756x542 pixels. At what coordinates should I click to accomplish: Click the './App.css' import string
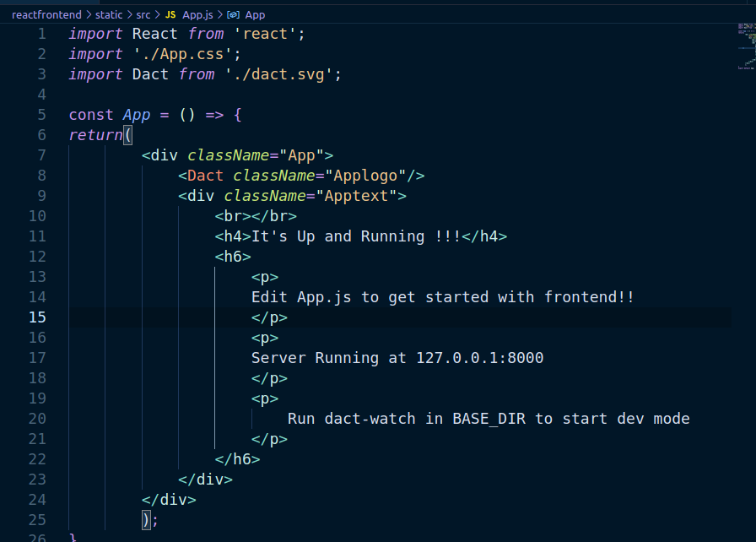tap(183, 54)
